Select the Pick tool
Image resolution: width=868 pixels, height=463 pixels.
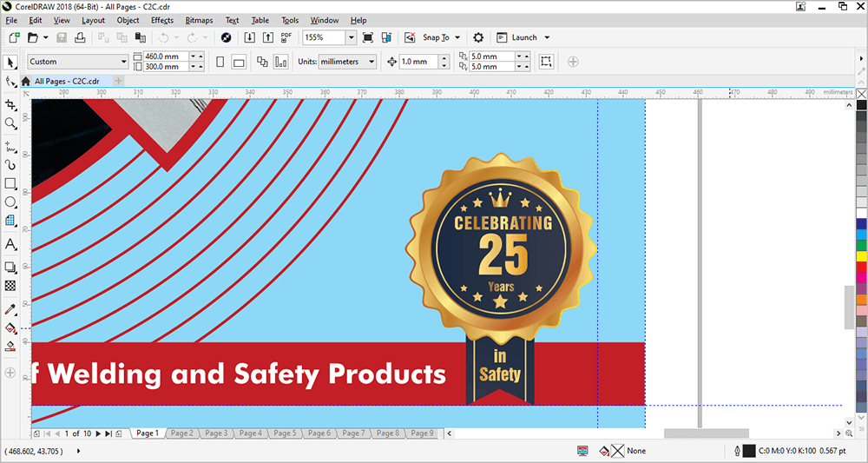pos(10,62)
